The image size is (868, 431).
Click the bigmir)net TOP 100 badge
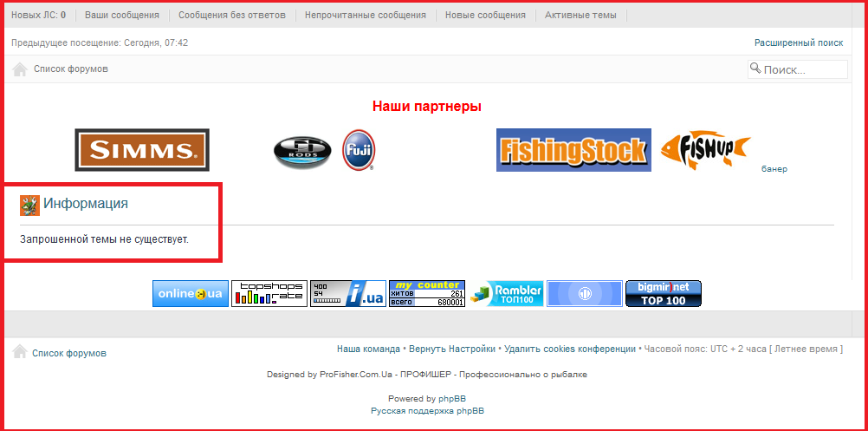tap(663, 294)
